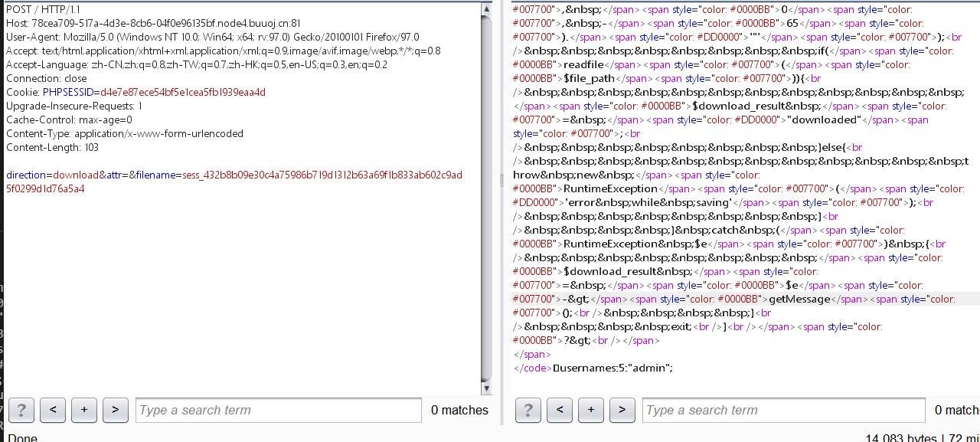Click the PHPSESSID cookie value
This screenshot has width=980, height=442.
(x=183, y=92)
